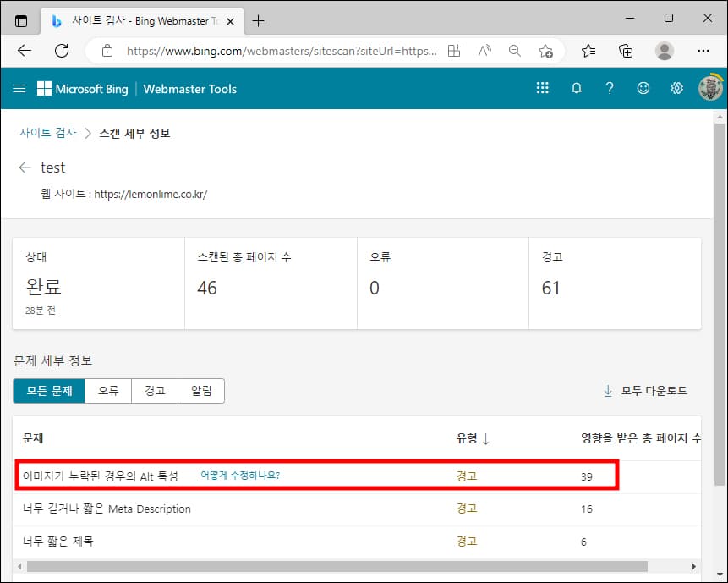Click the back arrow next to test
The height and width of the screenshot is (583, 728).
coord(25,168)
